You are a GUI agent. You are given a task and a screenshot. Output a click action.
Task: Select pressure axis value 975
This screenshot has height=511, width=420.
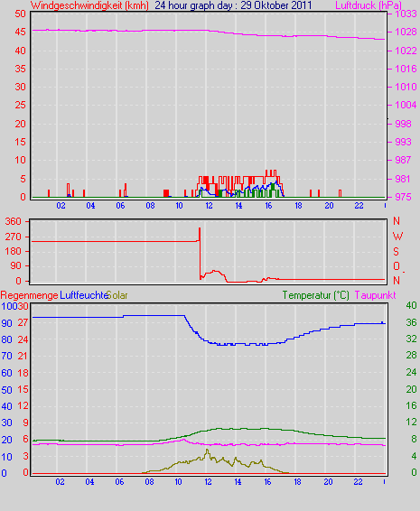click(403, 197)
